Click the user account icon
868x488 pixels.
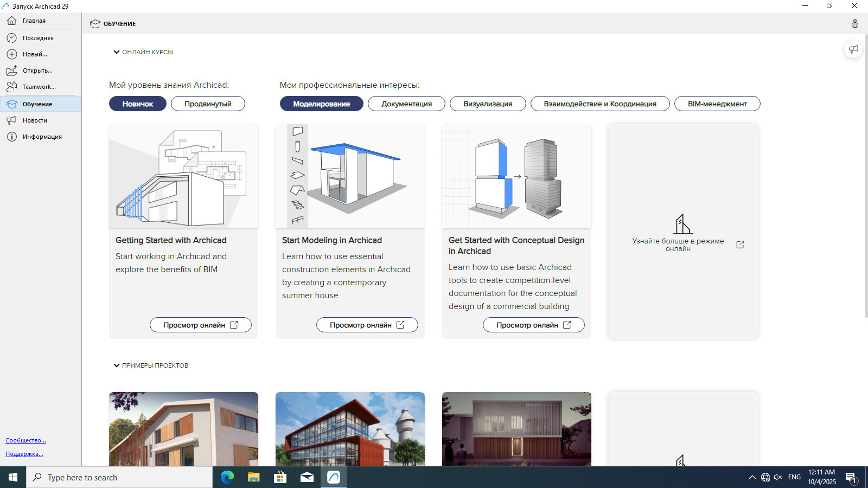point(855,23)
